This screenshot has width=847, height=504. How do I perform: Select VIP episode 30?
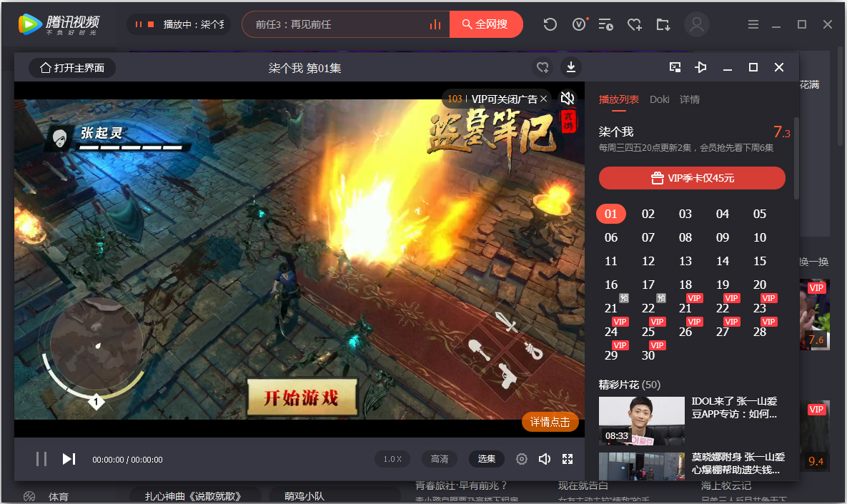[648, 355]
